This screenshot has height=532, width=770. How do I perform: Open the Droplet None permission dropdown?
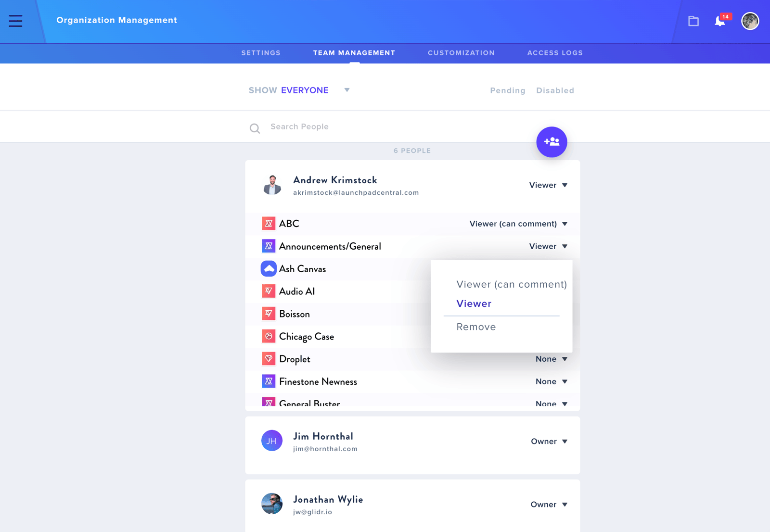[x=552, y=359]
